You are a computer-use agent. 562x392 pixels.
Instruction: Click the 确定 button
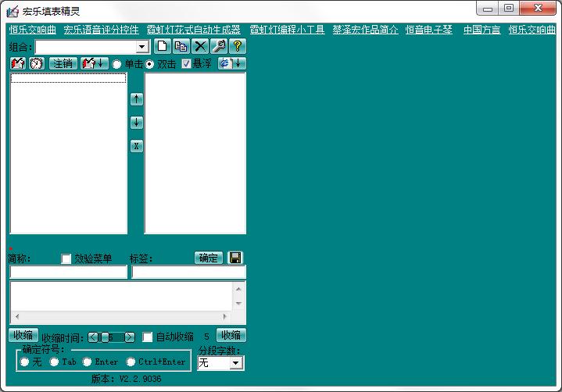(x=209, y=258)
